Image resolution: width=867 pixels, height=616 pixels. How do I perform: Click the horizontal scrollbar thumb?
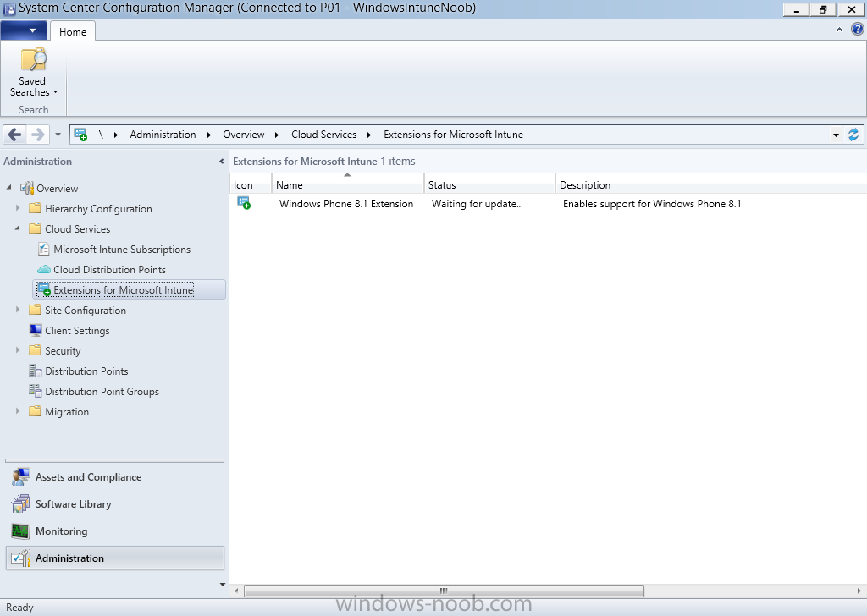coord(444,591)
